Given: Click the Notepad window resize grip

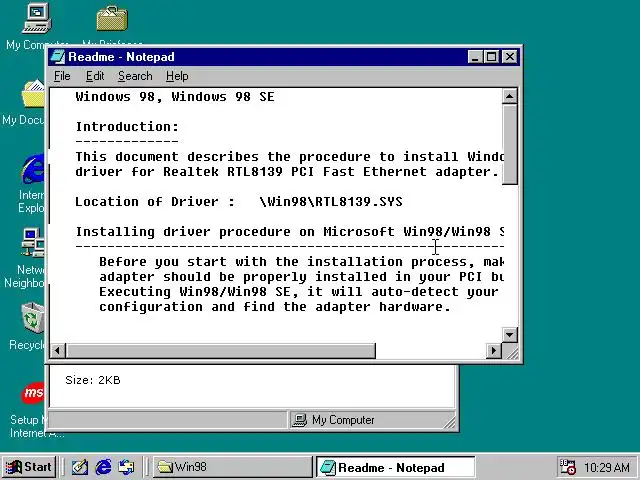Looking at the screenshot, I should click(511, 351).
